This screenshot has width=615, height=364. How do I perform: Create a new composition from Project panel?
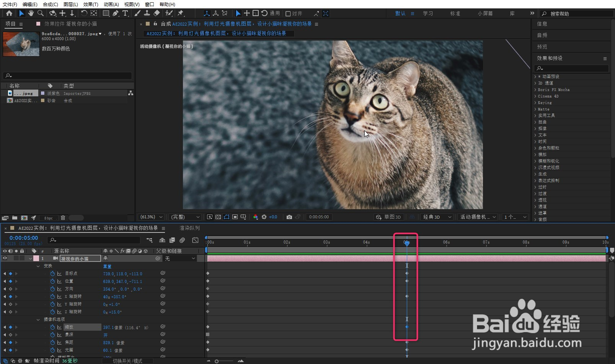(x=24, y=218)
